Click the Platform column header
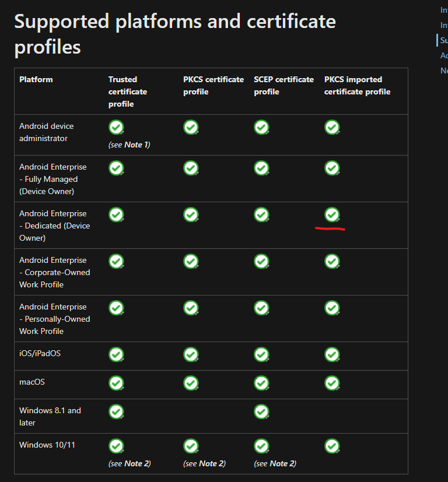 tap(36, 79)
